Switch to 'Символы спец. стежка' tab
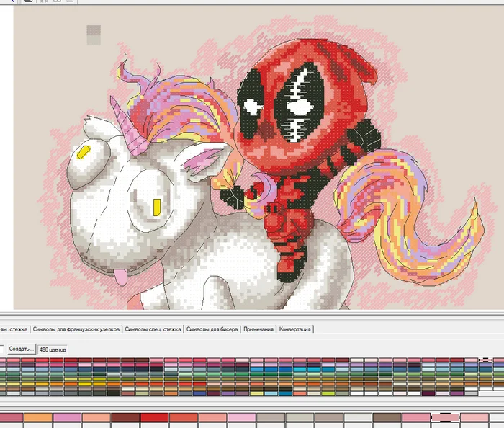504x428 pixels. 153,329
